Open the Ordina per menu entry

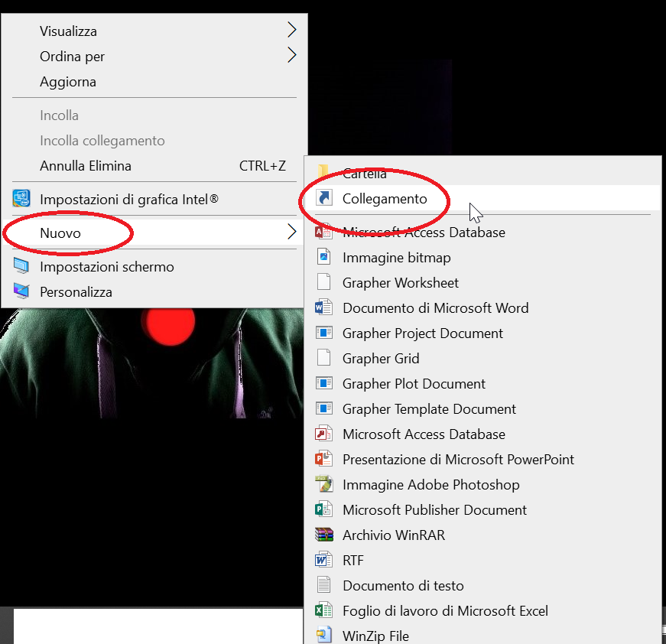tap(154, 56)
